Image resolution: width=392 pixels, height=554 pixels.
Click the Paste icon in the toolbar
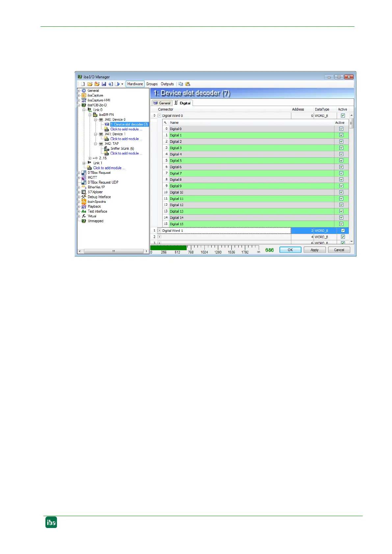click(188, 84)
